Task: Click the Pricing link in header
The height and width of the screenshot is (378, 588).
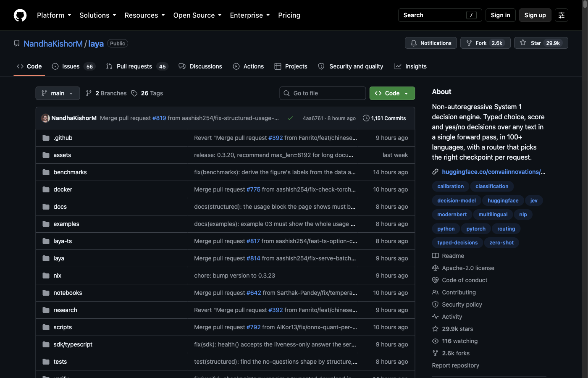Action: point(289,15)
